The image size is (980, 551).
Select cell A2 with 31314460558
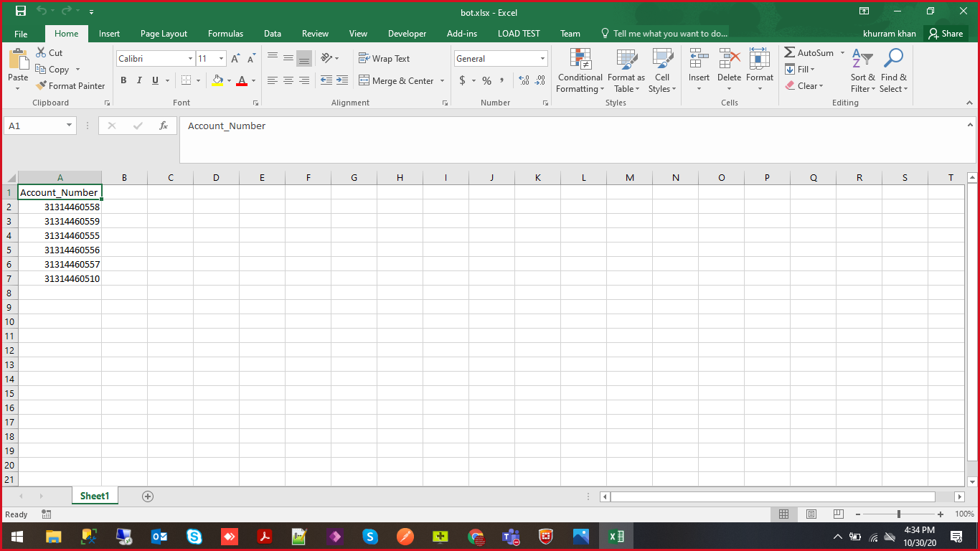(x=60, y=207)
